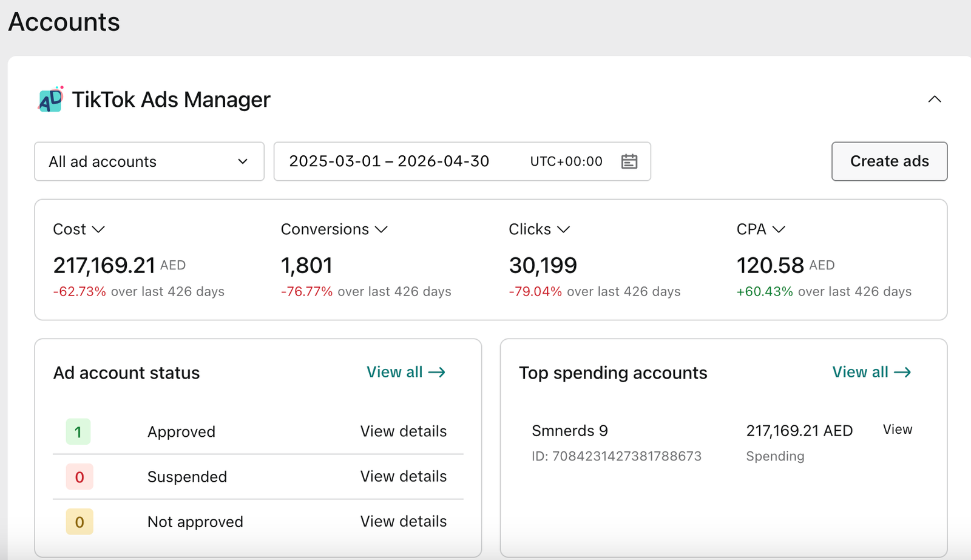Open View all for Ad account status
The image size is (971, 560).
point(406,372)
